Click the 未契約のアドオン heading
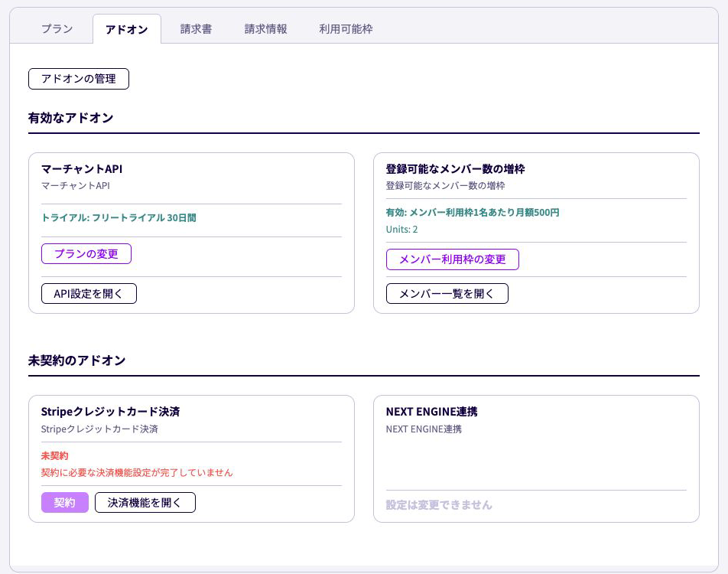Viewport: 728px width, 574px height. pos(76,360)
